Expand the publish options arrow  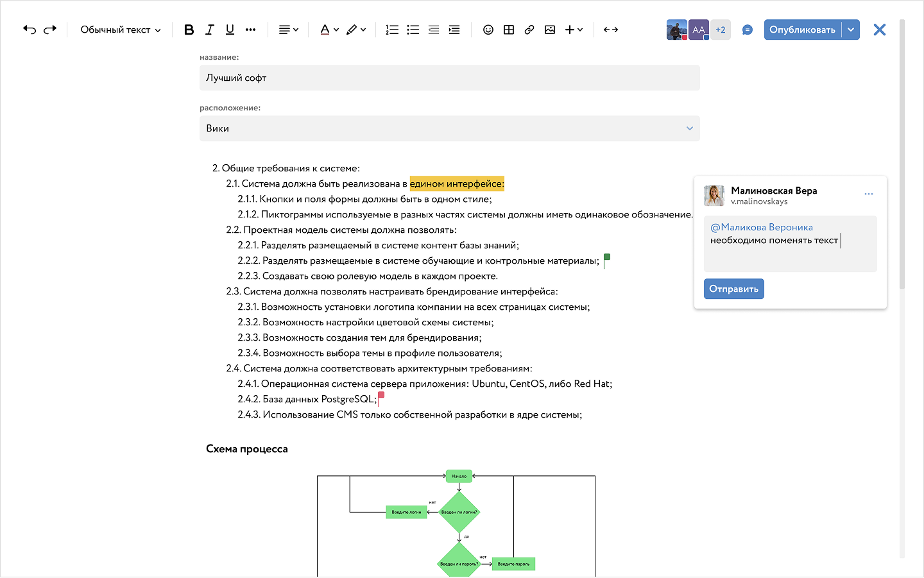(851, 30)
